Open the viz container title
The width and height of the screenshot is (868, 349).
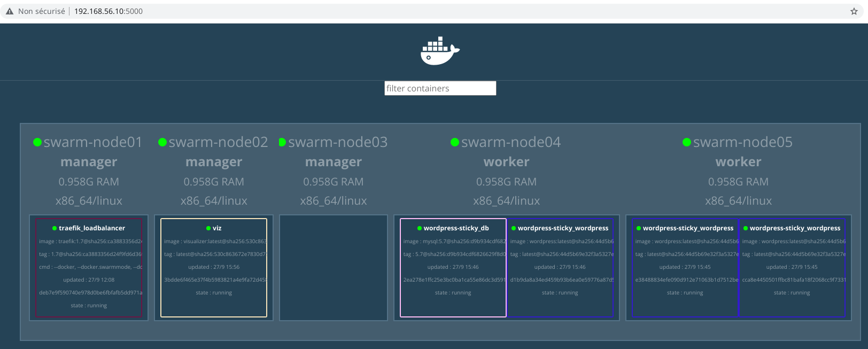217,228
